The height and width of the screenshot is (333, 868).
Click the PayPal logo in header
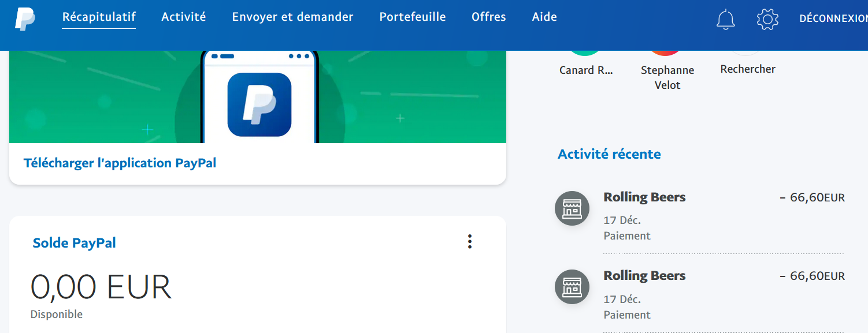[x=25, y=19]
